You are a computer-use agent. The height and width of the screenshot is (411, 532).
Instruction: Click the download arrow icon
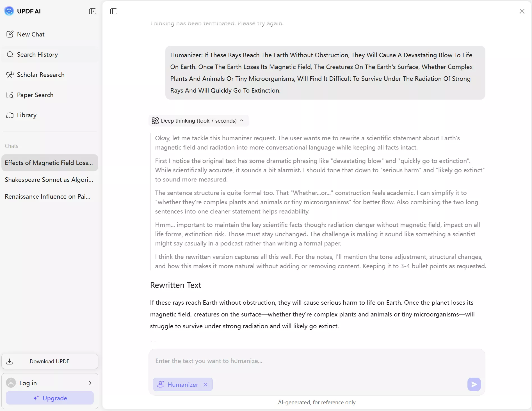tap(10, 361)
